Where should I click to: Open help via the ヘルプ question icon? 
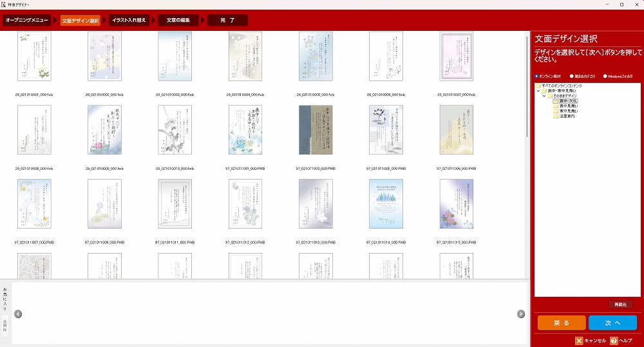pyautogui.click(x=614, y=341)
